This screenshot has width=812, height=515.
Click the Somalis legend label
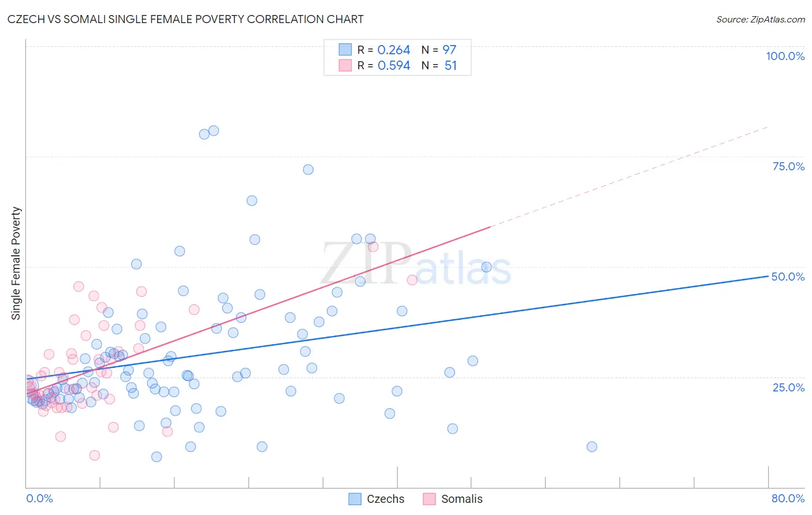tap(461, 499)
